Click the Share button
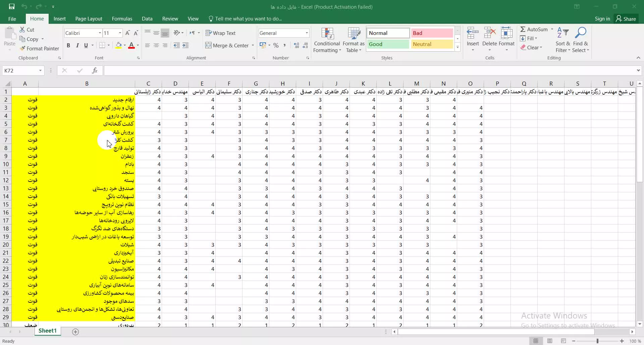The image size is (644, 345). tap(626, 19)
